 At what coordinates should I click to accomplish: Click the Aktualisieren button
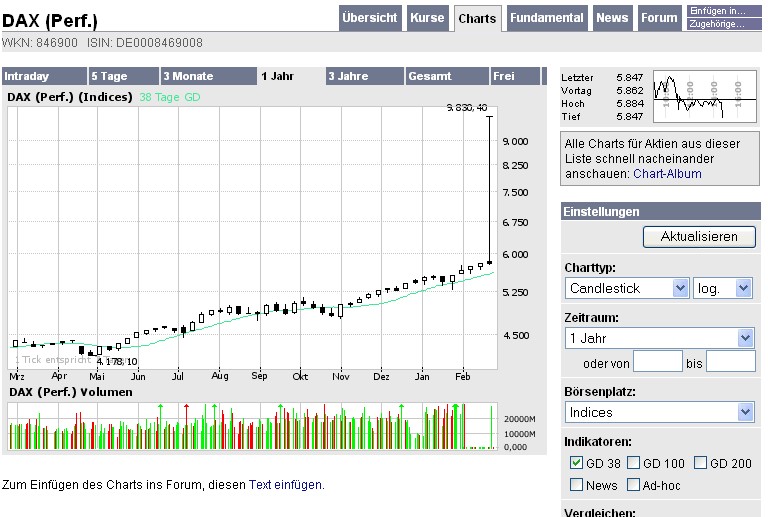point(699,237)
